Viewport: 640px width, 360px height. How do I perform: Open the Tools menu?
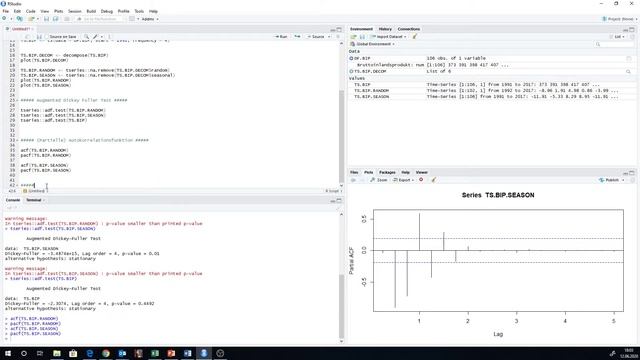139,11
